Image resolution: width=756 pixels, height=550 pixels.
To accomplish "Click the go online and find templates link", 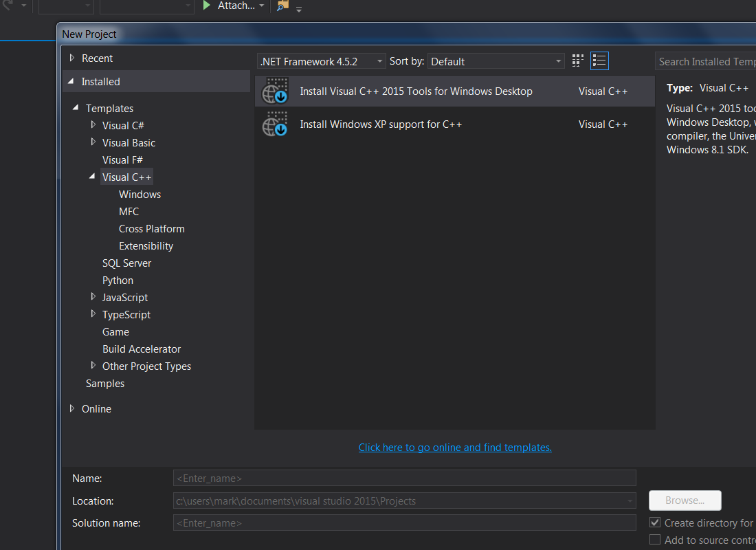I will tap(455, 448).
